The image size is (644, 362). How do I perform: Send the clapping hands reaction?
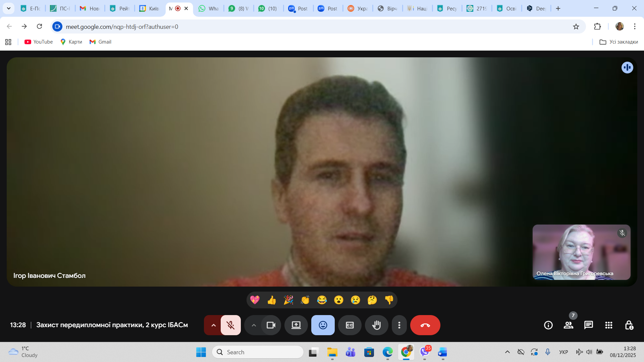(x=305, y=300)
